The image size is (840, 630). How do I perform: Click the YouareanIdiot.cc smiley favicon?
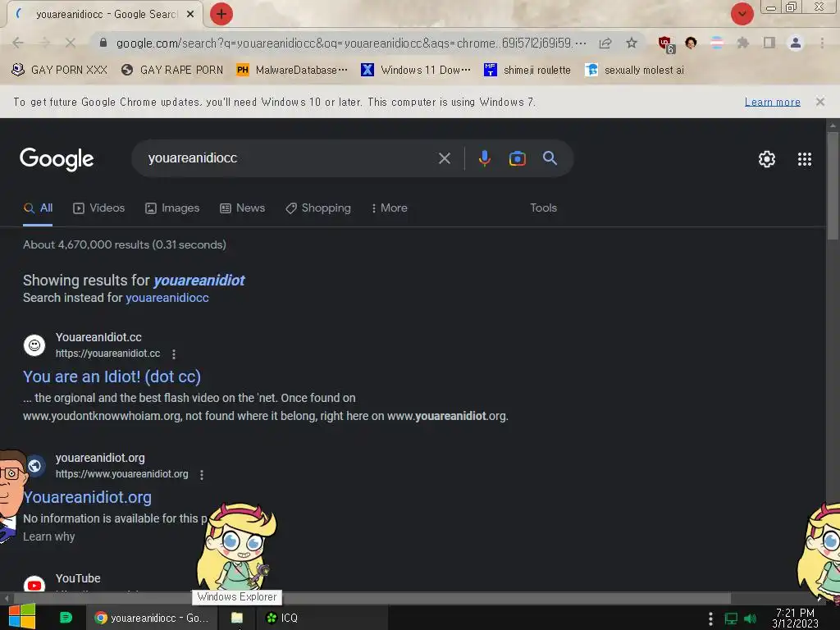[34, 345]
